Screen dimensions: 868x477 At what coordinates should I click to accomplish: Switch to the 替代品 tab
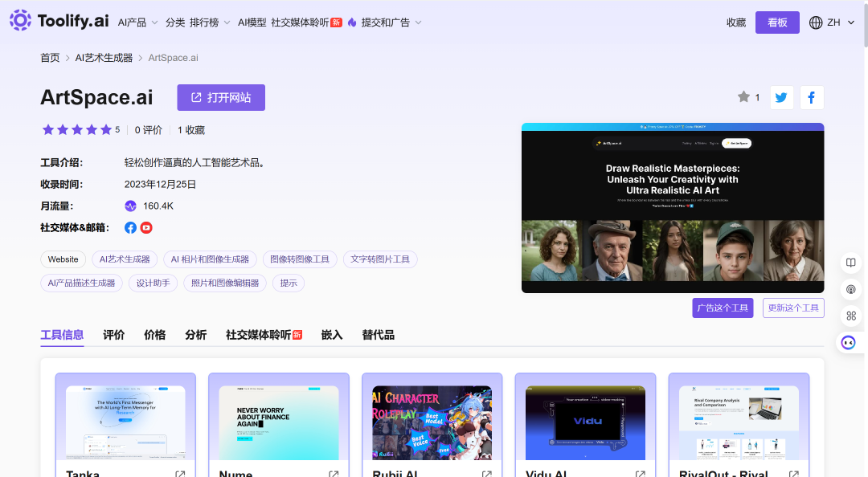tap(378, 335)
